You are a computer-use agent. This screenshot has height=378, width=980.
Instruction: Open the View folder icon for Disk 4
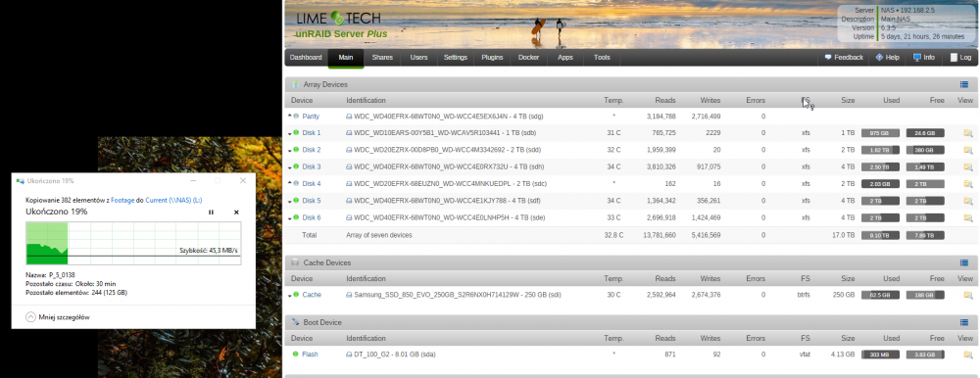pyautogui.click(x=968, y=184)
